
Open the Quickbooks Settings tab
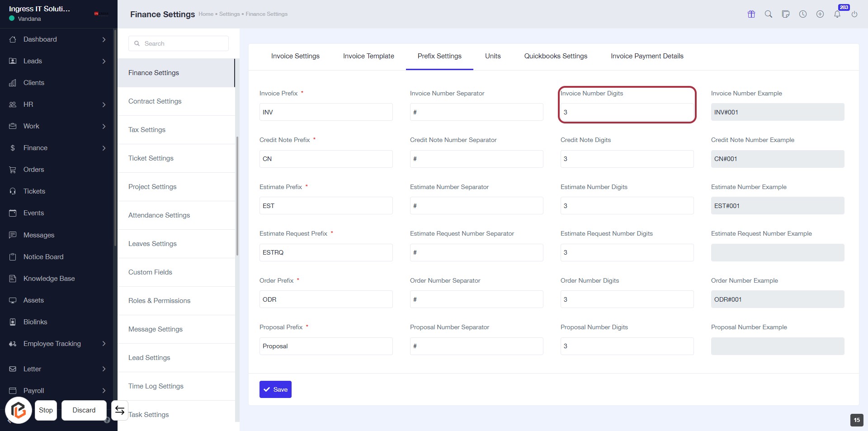pyautogui.click(x=556, y=56)
